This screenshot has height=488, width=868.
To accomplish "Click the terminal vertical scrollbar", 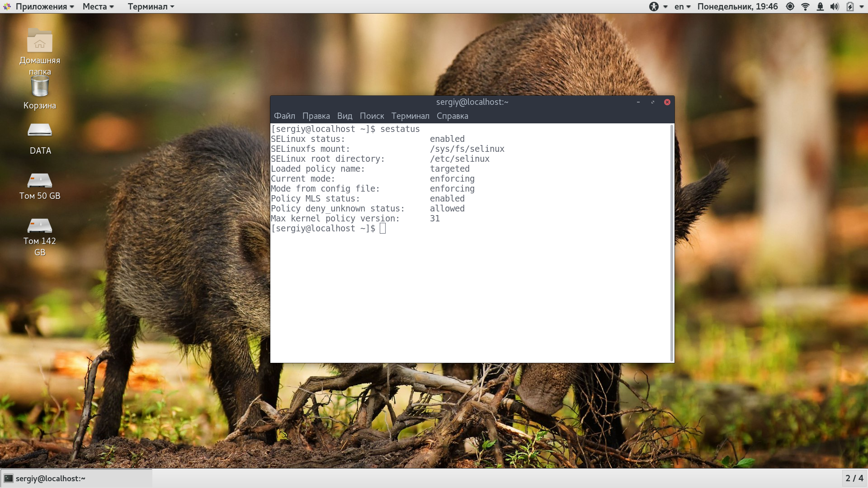I will click(x=671, y=243).
